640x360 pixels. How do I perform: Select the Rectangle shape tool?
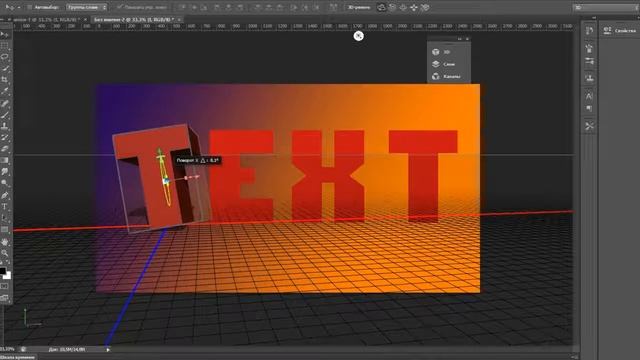pos(4,230)
